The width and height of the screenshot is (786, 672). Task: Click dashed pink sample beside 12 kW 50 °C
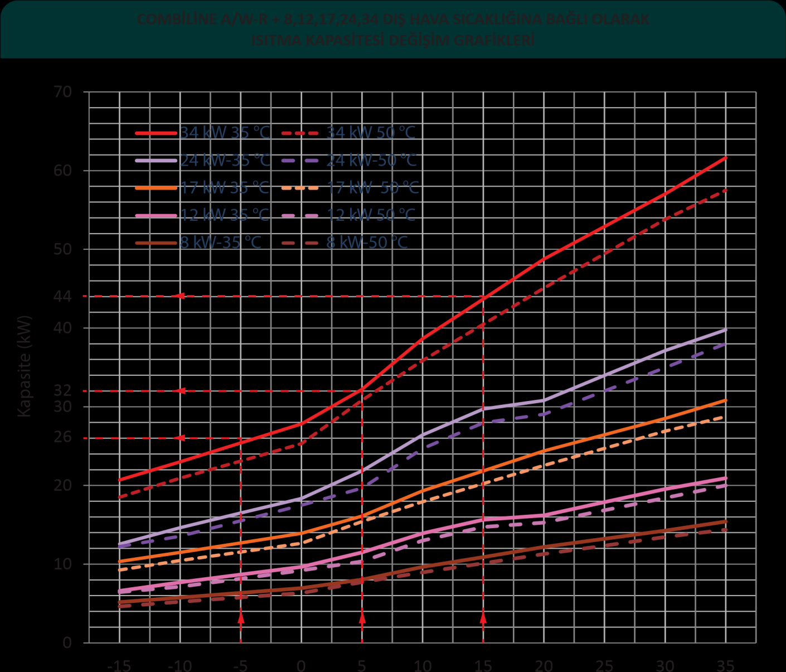(x=300, y=215)
